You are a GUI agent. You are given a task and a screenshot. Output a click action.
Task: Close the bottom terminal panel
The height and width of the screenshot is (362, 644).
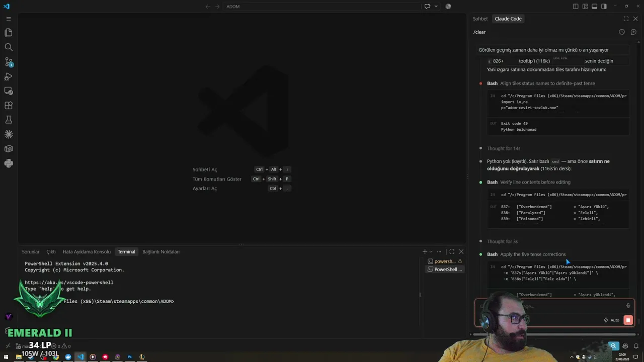point(461,251)
